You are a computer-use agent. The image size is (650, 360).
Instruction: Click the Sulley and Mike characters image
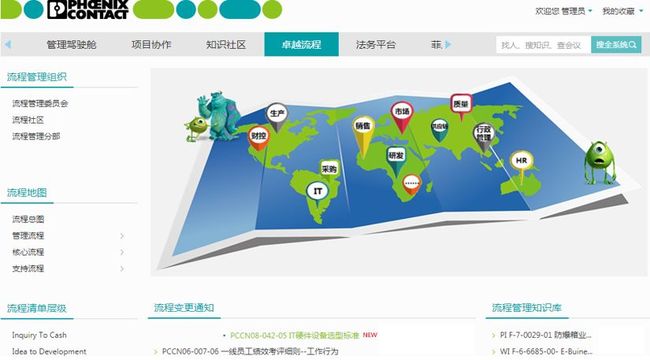[213, 117]
